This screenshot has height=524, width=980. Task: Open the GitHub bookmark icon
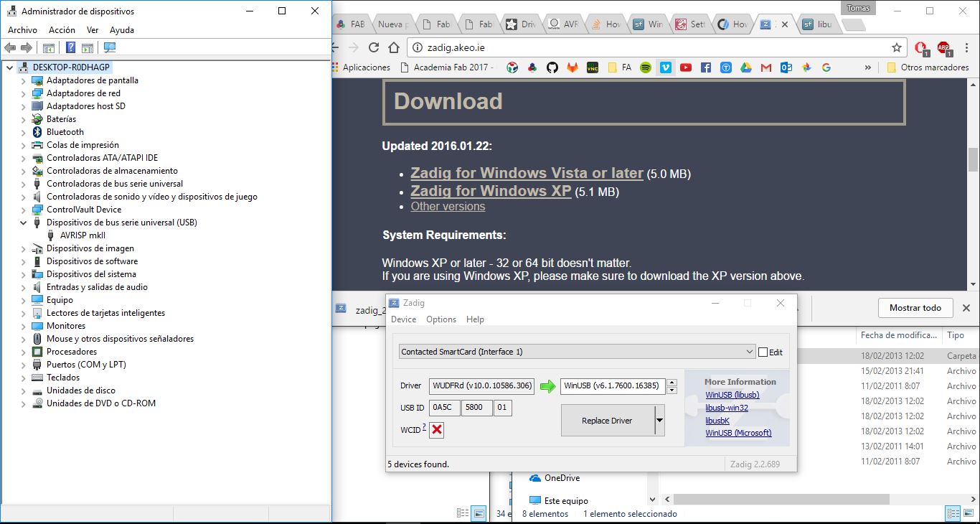coord(552,67)
